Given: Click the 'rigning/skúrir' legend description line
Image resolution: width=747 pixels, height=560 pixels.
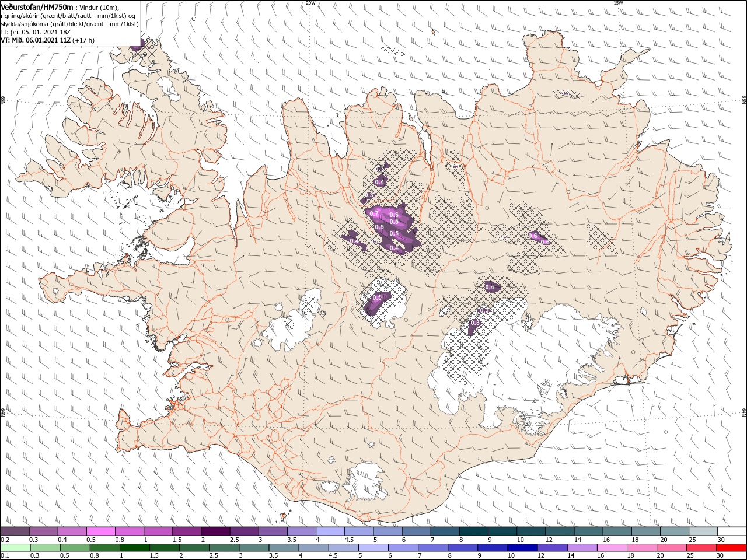Looking at the screenshot, I should pyautogui.click(x=68, y=16).
